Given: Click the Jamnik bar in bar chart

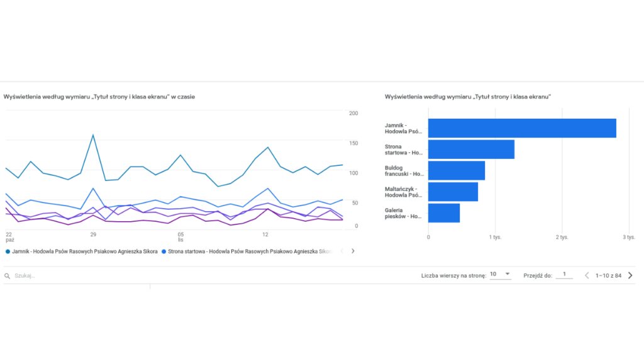Looking at the screenshot, I should point(522,128).
